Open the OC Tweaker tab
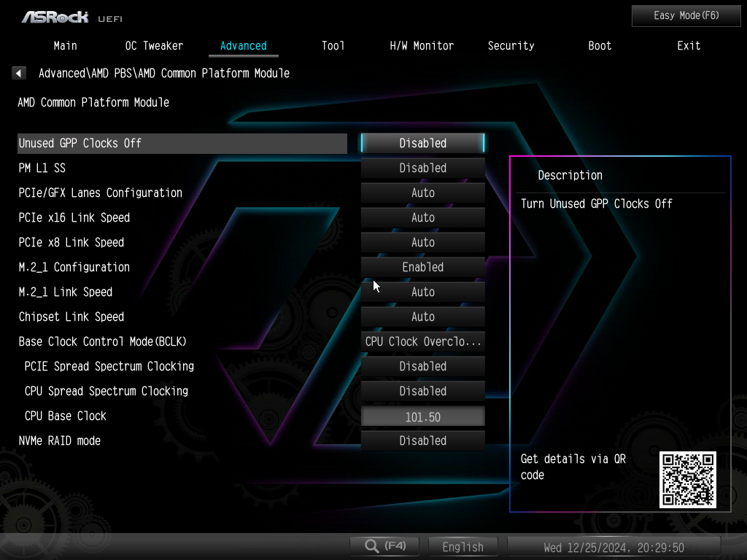747x560 pixels. (154, 46)
